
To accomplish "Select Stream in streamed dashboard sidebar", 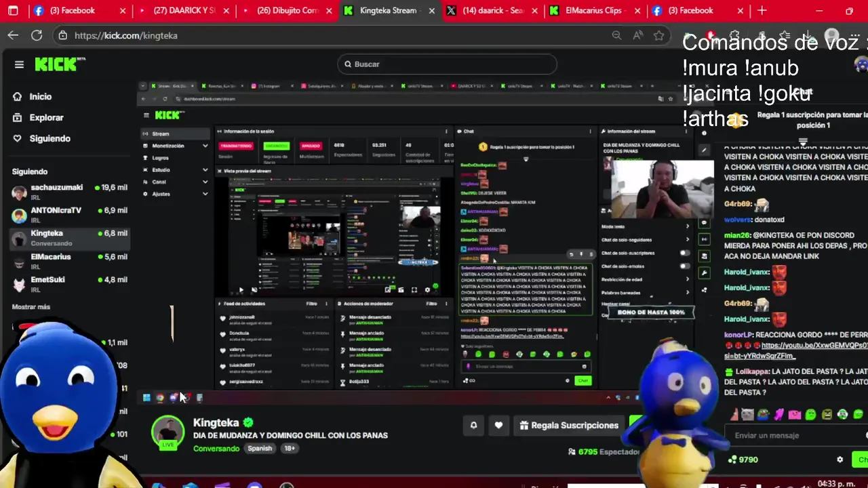I will point(176,134).
